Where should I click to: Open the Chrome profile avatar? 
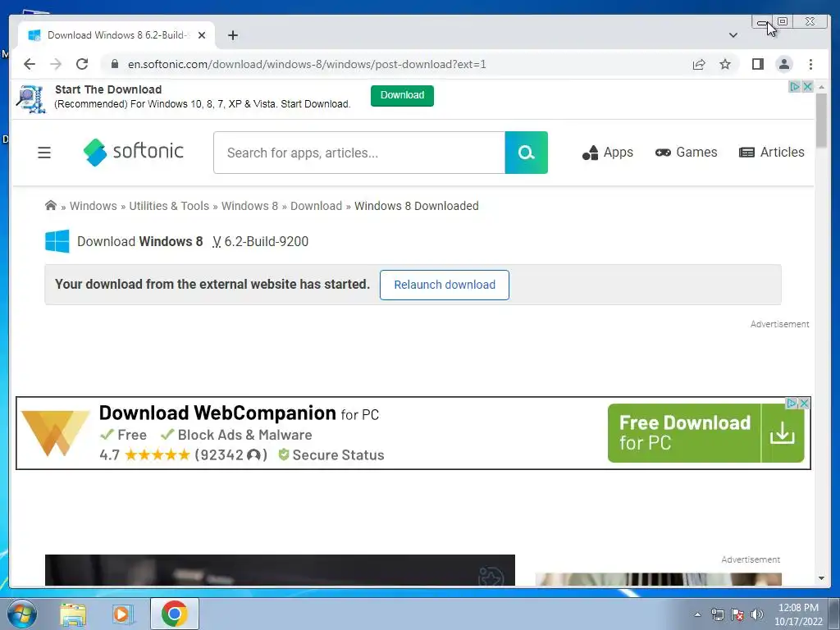click(x=783, y=64)
